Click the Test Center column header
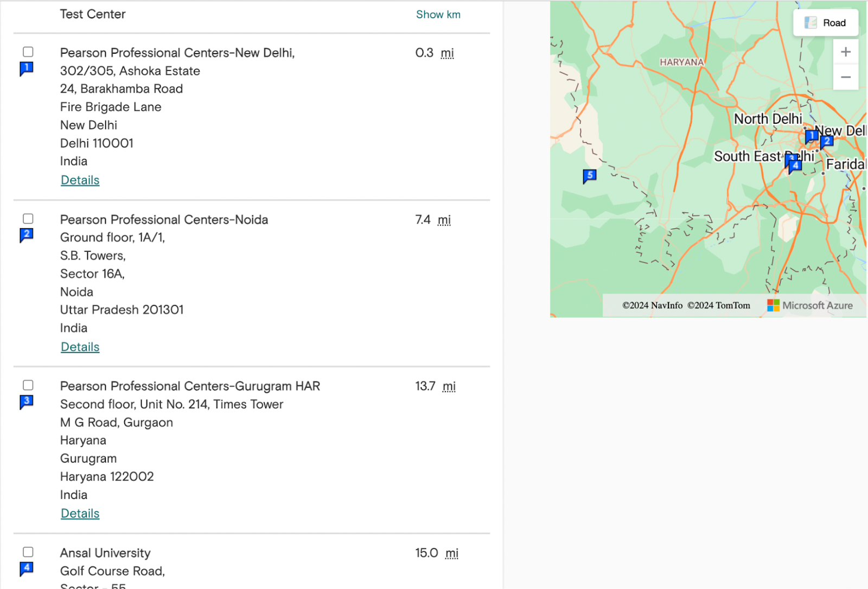 click(93, 14)
